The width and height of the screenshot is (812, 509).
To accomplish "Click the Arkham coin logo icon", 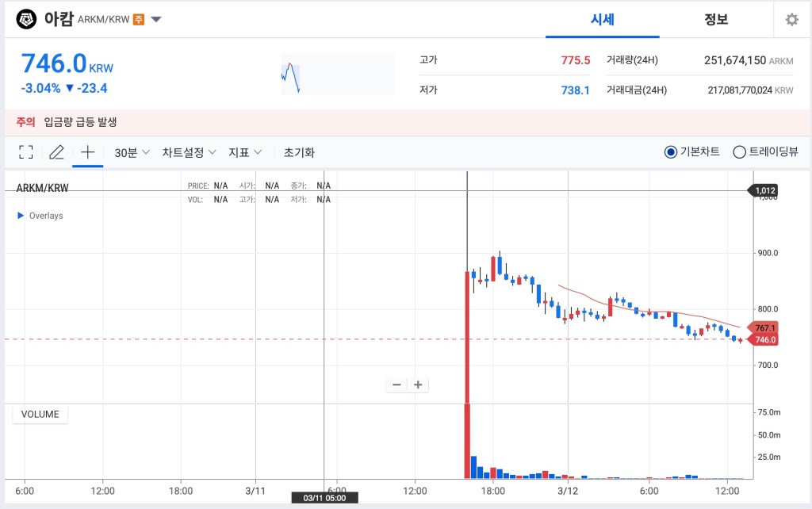I will (24, 19).
